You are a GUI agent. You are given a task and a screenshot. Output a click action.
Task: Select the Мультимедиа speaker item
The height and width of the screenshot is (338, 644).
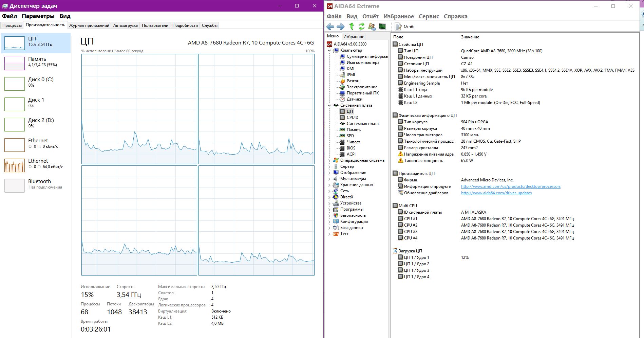click(x=349, y=179)
